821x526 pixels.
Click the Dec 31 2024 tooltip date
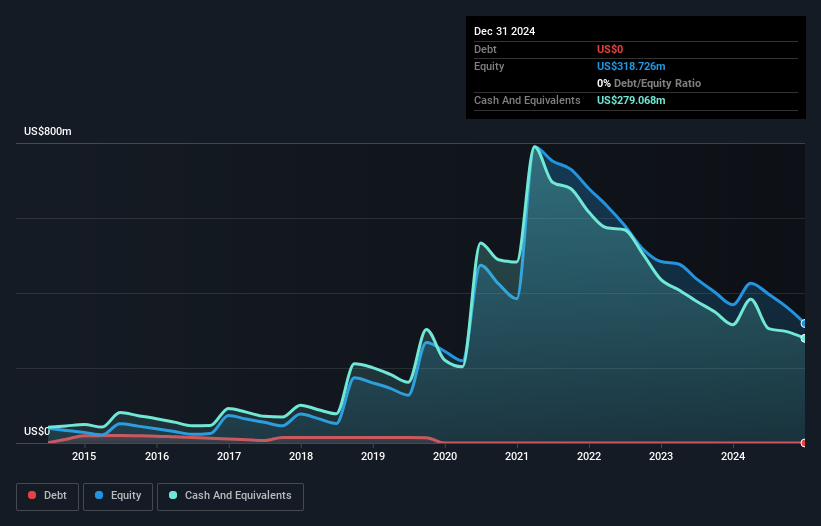[504, 31]
